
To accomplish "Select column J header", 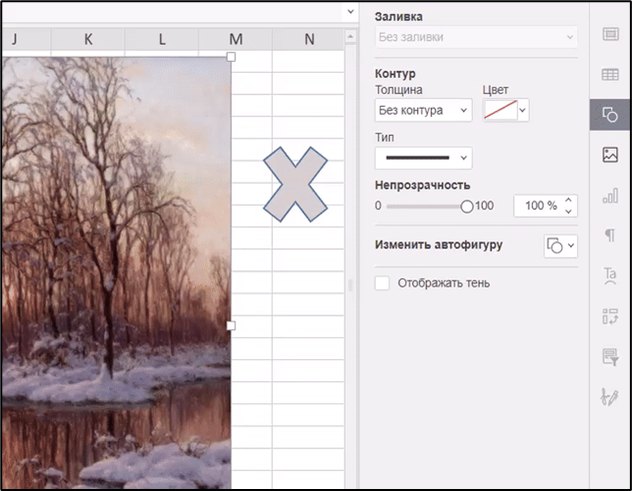I will (x=26, y=39).
